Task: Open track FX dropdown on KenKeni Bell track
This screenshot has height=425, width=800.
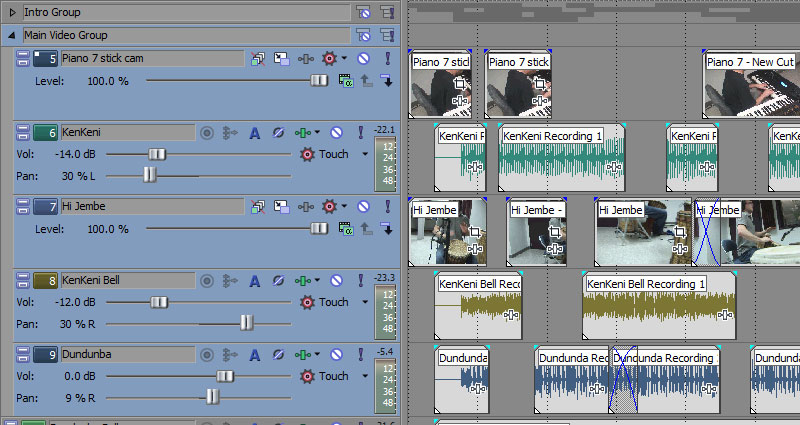Action: tap(317, 280)
